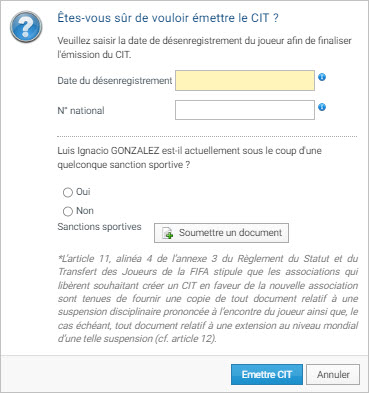Image resolution: width=369 pixels, height=393 pixels.
Task: Click the question about Luis Ignacio GONZALEZ
Action: 189,157
